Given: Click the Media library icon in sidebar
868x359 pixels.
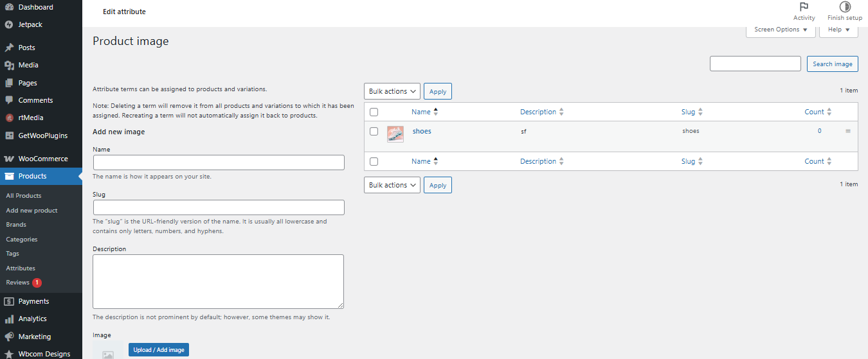Looking at the screenshot, I should click(9, 65).
